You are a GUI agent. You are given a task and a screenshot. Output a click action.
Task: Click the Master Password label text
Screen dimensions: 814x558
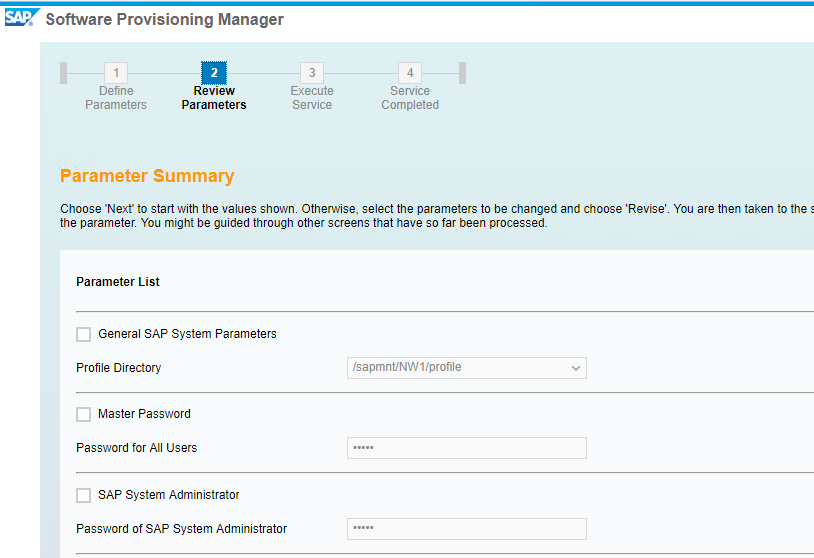(144, 414)
